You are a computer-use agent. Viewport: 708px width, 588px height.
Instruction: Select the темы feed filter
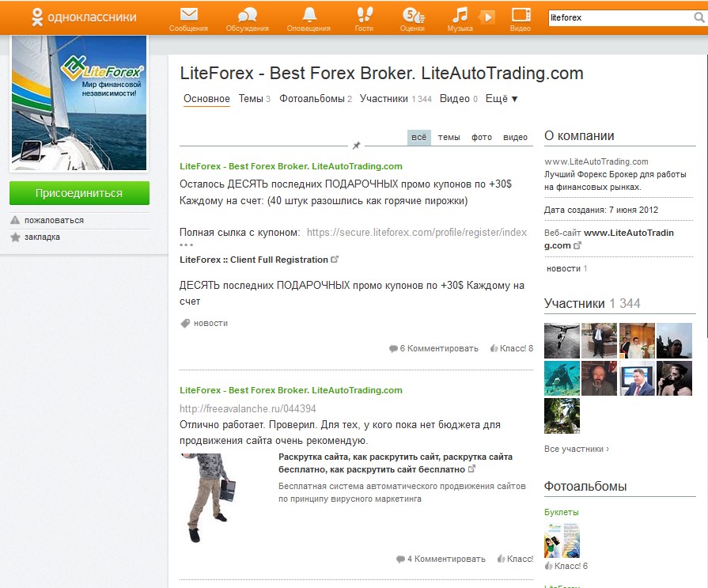(x=449, y=137)
